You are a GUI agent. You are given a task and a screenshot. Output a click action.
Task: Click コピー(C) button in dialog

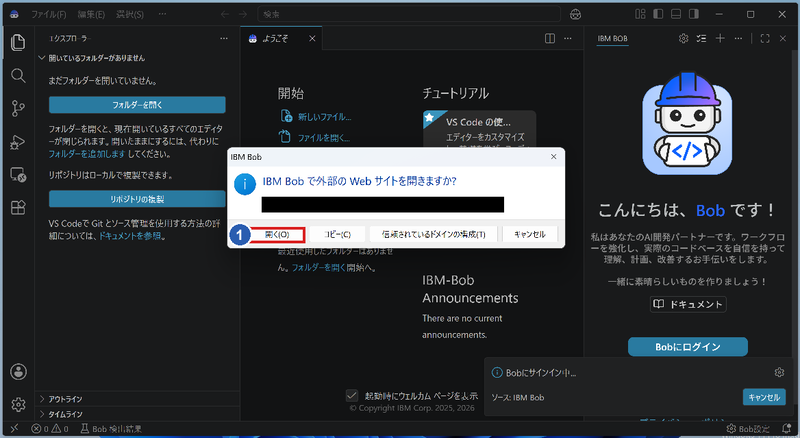pyautogui.click(x=337, y=234)
